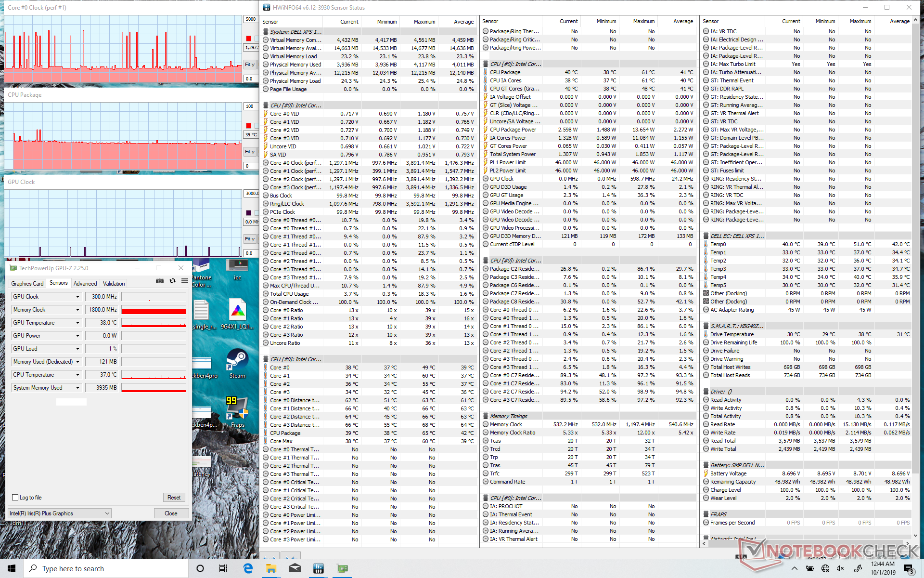Open the GPU-Z hamburger menu
Viewport: 924px width, 578px height.
184,281
